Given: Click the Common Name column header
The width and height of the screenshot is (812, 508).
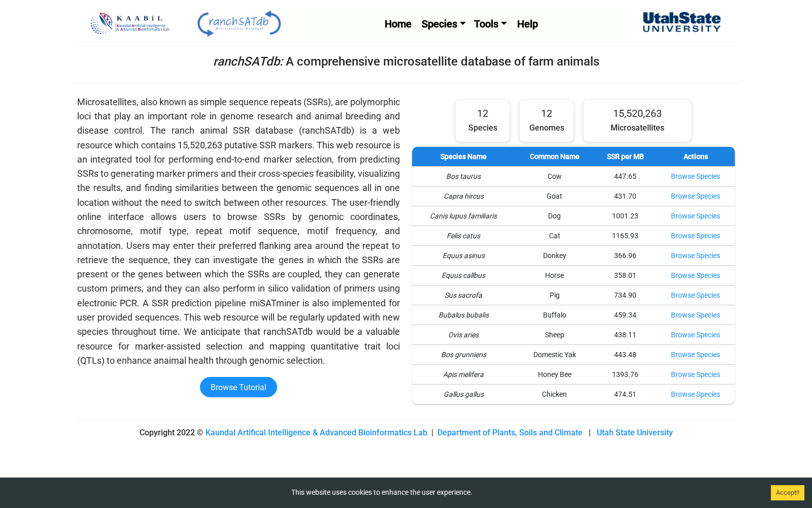Looking at the screenshot, I should pos(554,156).
